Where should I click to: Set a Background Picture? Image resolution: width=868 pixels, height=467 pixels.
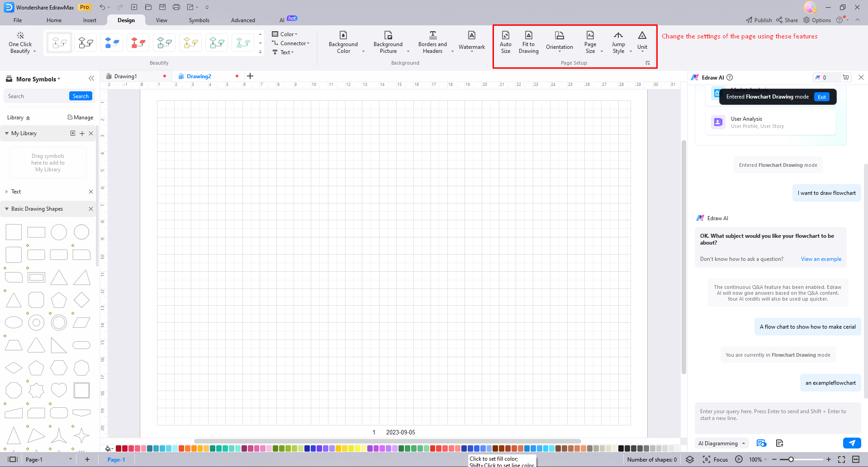pos(388,42)
